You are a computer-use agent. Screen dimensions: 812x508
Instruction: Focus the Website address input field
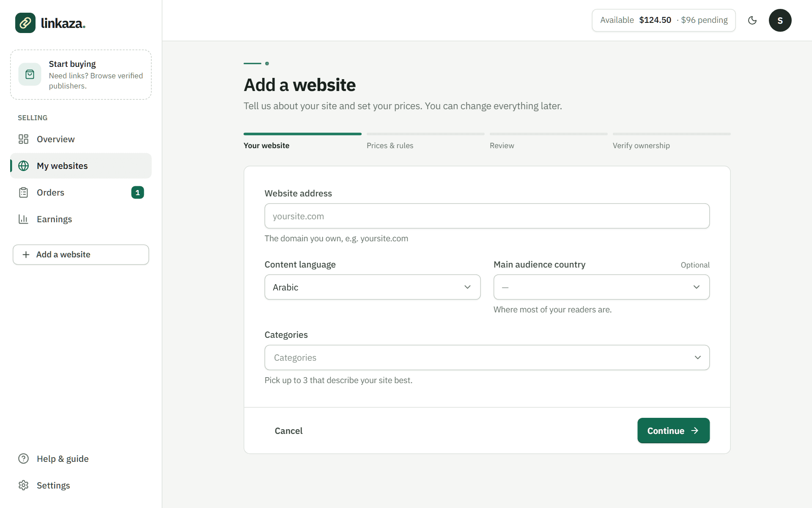pos(487,216)
